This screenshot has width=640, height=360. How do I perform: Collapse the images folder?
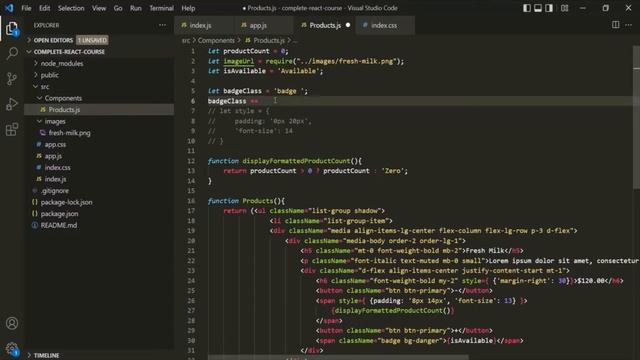coord(55,121)
